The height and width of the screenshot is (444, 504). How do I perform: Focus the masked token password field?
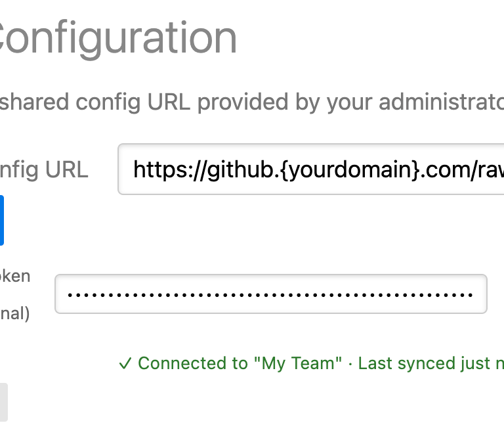[270, 294]
